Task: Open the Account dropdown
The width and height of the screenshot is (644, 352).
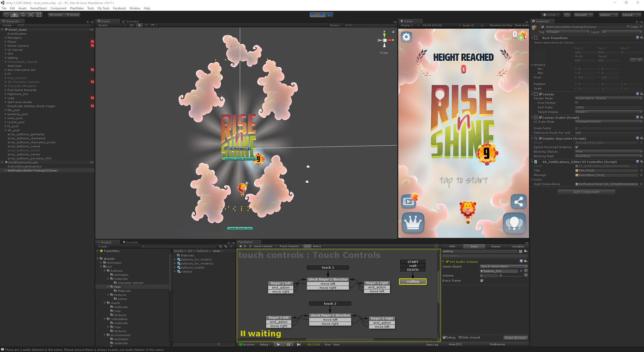Action: point(583,15)
